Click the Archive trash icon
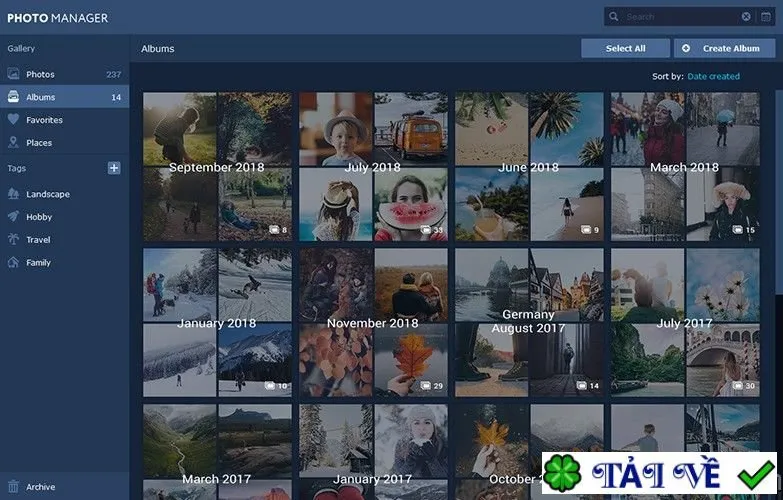Screen dimensions: 783x500 13,487
